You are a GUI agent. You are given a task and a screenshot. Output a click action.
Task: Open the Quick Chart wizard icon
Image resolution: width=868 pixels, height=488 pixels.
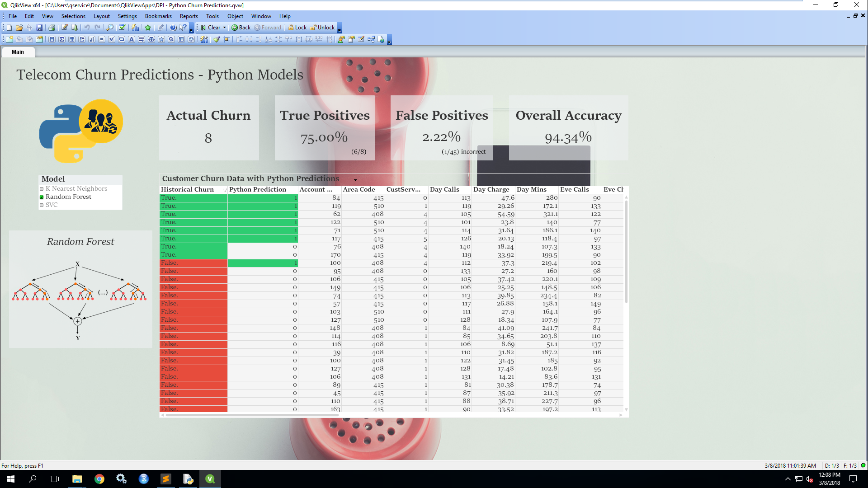(135, 28)
